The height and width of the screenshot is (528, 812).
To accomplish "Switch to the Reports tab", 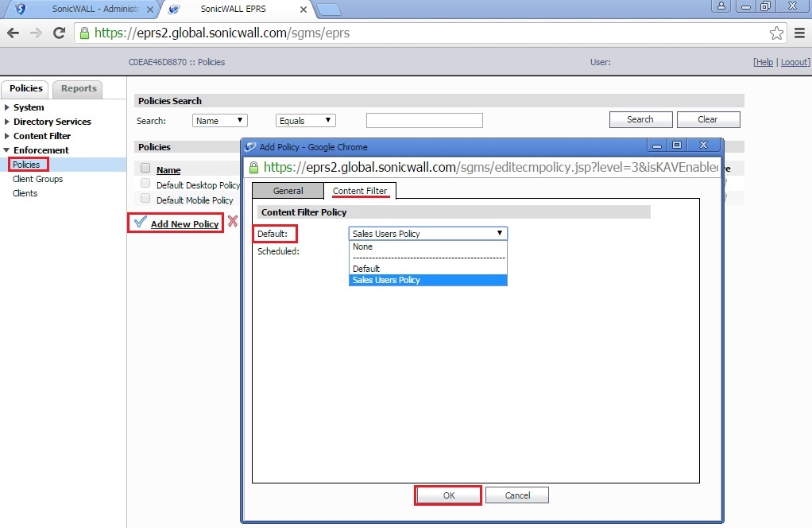I will pos(79,88).
